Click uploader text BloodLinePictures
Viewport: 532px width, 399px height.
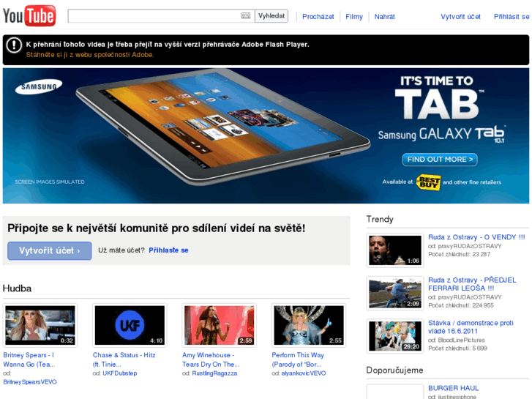(461, 340)
